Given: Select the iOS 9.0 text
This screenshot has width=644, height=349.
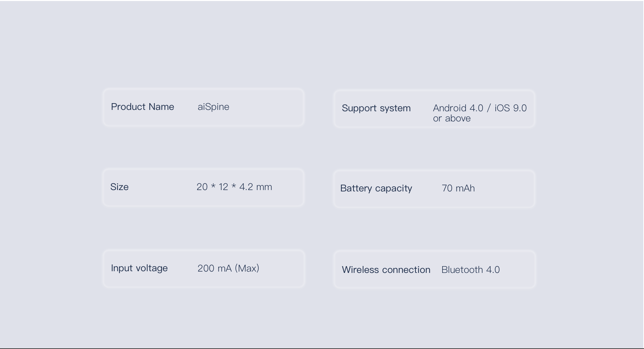Looking at the screenshot, I should (x=511, y=108).
